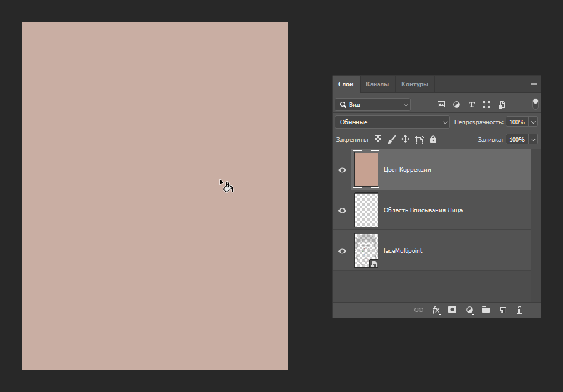Screen dimensions: 563x392
Task: Open the Layers panel flyout menu
Action: pos(534,84)
